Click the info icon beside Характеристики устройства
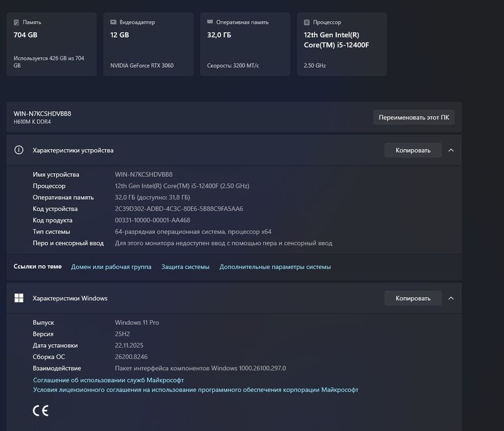The image size is (504, 431). (18, 150)
